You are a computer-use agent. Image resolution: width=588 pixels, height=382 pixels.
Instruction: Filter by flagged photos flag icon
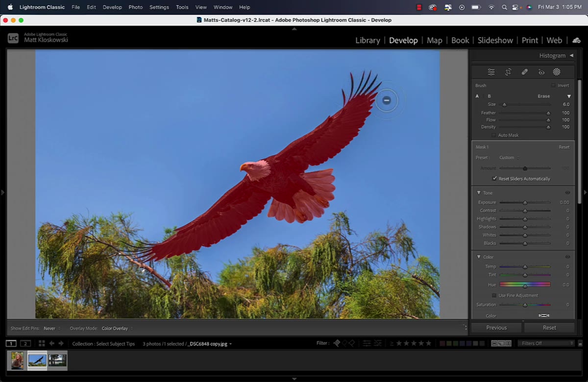point(337,343)
